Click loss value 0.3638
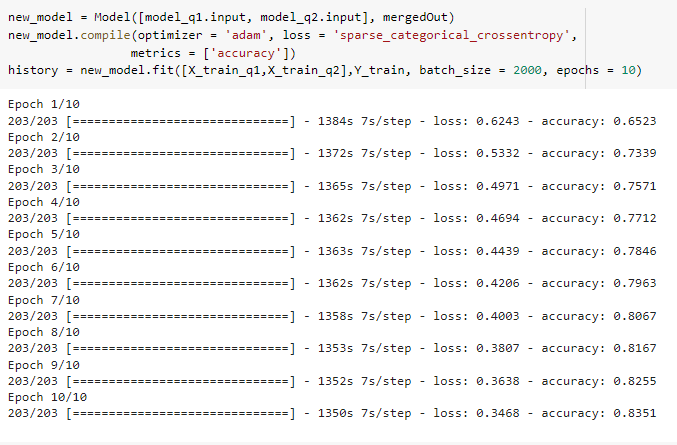The image size is (677, 445). 498,382
